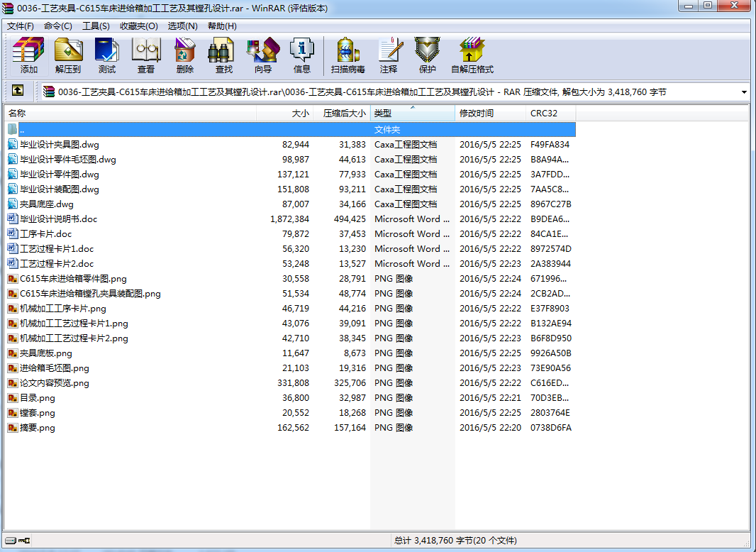The height and width of the screenshot is (552, 756).
Task: Click the 自解压格式 (SFX) icon
Action: click(x=472, y=55)
